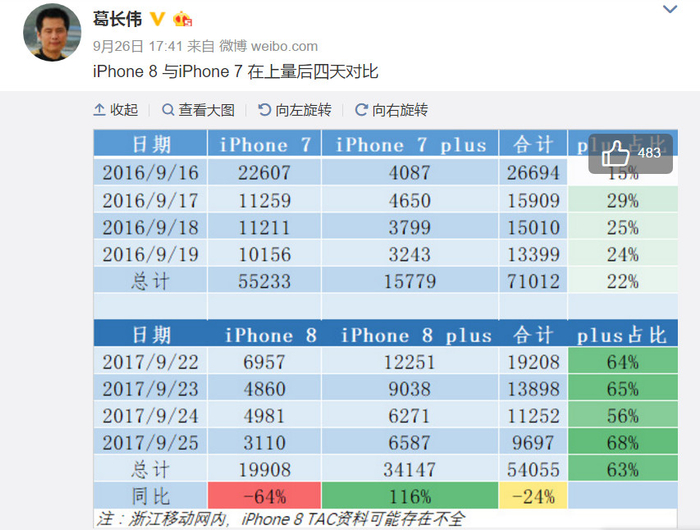Click the 25% plus share cell
This screenshot has width=700, height=530.
(623, 227)
